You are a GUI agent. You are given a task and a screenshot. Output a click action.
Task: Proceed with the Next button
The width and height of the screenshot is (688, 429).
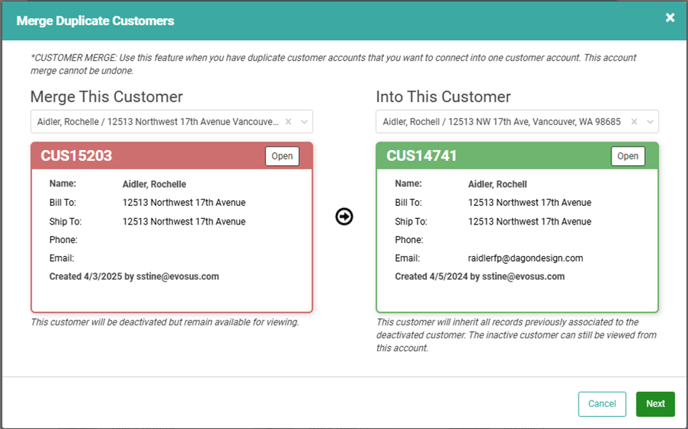pos(655,404)
